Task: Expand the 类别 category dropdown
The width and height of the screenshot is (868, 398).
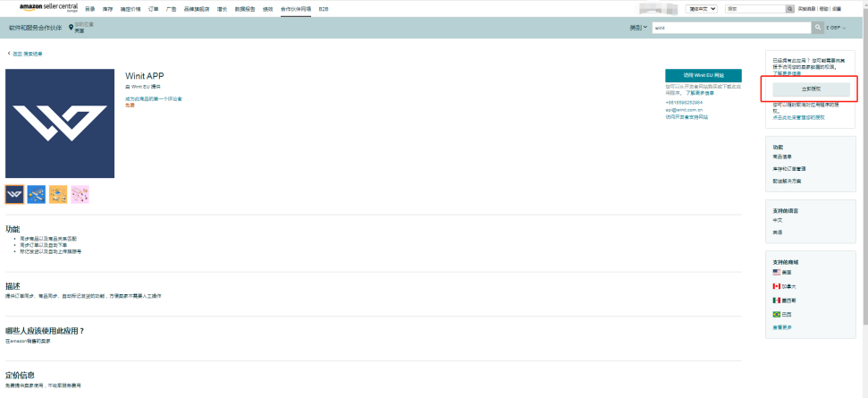Action: coord(638,28)
